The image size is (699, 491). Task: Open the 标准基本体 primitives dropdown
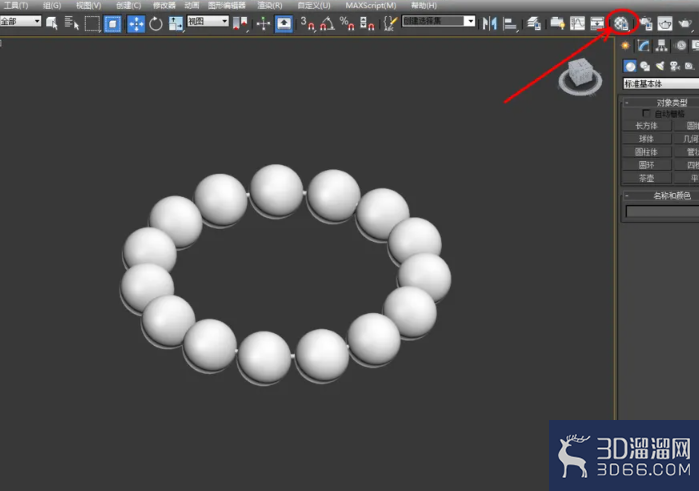[661, 83]
